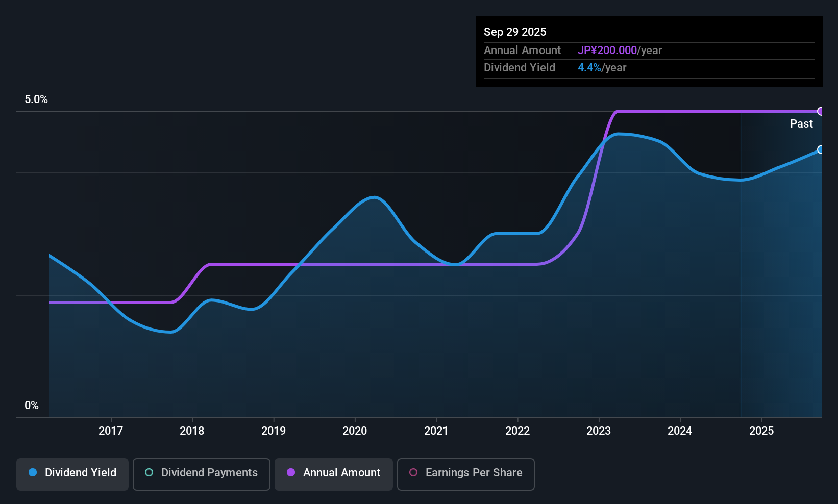Viewport: 838px width, 504px height.
Task: Click the Sep 29 2025 tooltip header
Action: (x=515, y=32)
